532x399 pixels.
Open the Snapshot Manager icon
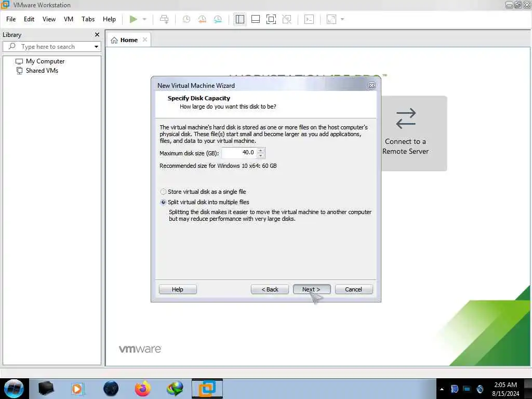tap(218, 19)
